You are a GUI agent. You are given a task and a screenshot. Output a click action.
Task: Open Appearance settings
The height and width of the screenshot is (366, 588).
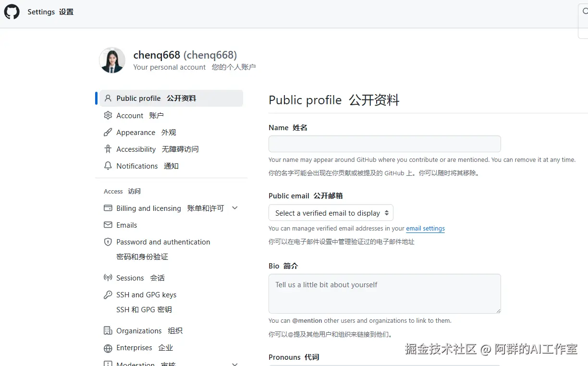(x=146, y=132)
